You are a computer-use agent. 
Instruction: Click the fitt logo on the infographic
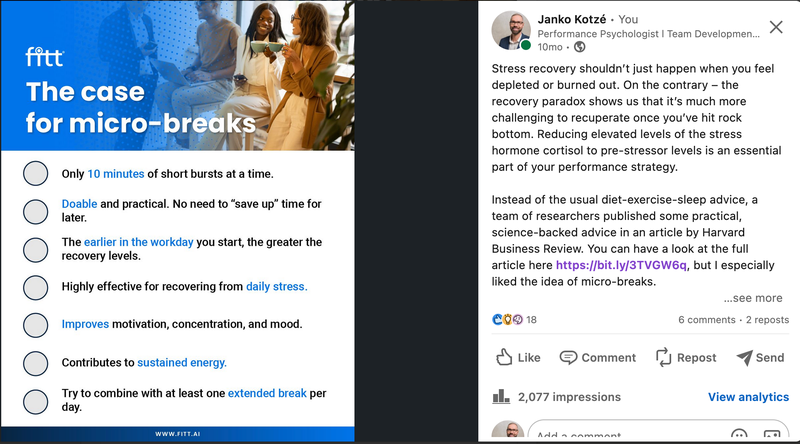[44, 57]
